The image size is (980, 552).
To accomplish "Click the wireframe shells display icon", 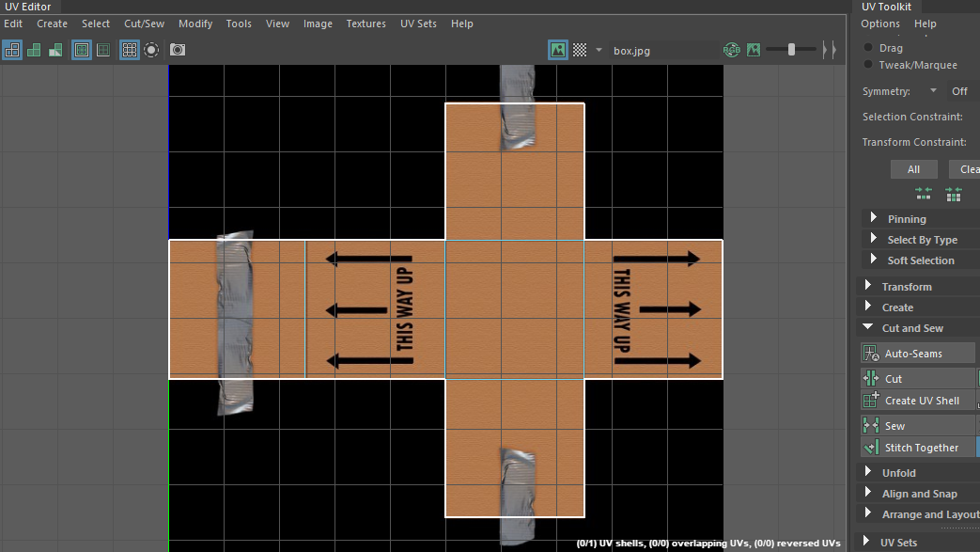I will tap(12, 50).
